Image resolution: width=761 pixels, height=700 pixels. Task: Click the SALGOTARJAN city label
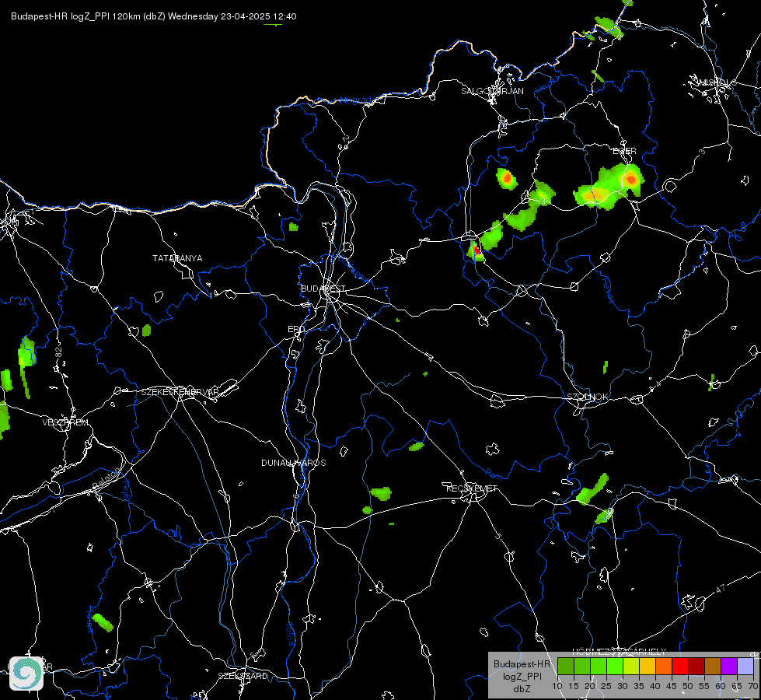[492, 91]
